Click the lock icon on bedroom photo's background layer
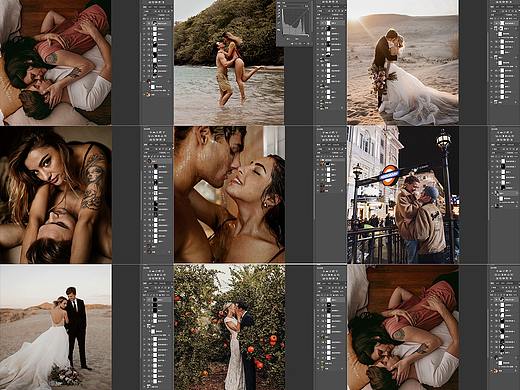Viewport: 520px width, 390px height. (168, 95)
